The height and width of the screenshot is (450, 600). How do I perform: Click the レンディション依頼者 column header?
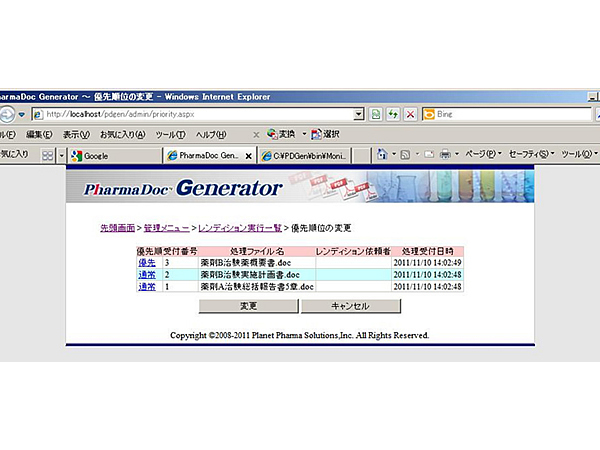(353, 251)
